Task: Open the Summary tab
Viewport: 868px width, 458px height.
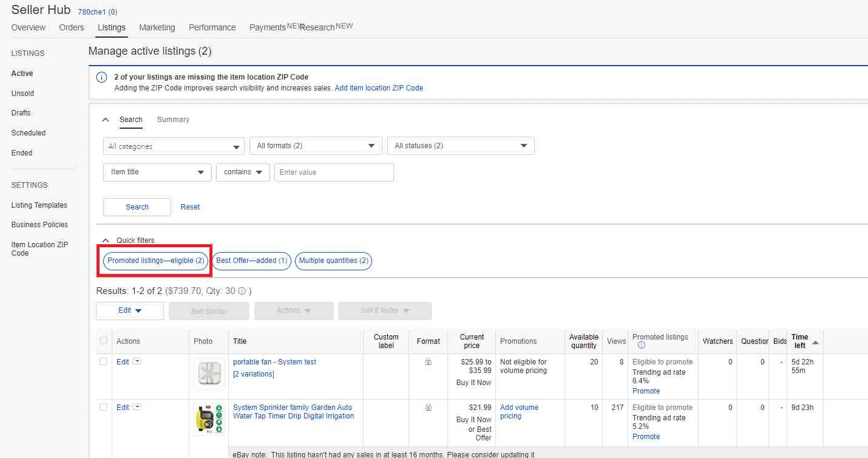Action: (x=173, y=120)
